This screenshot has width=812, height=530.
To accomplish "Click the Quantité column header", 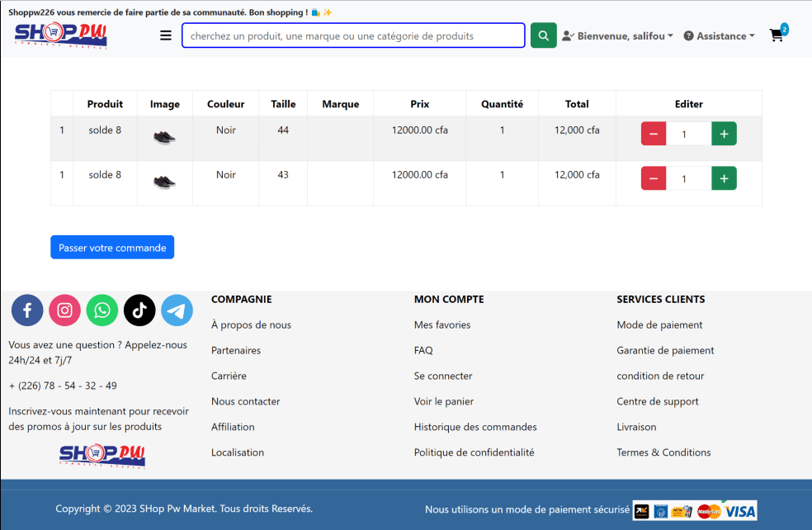I will coord(503,104).
